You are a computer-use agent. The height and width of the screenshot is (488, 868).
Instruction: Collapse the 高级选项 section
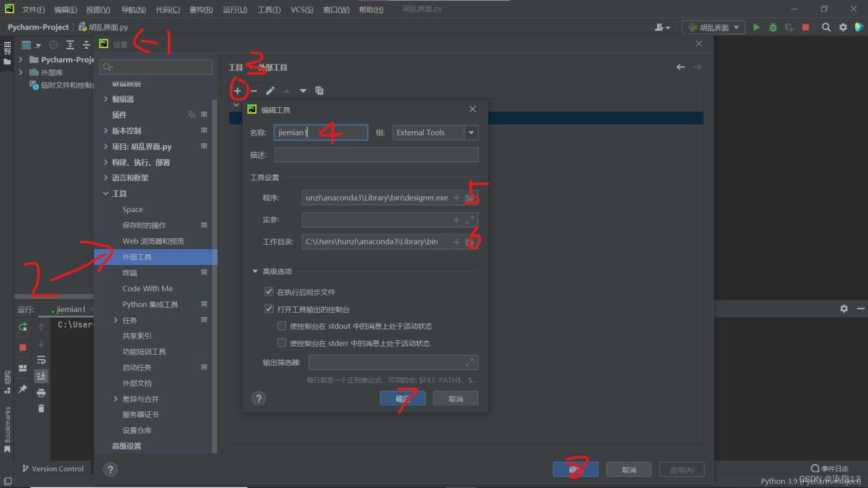pos(255,272)
